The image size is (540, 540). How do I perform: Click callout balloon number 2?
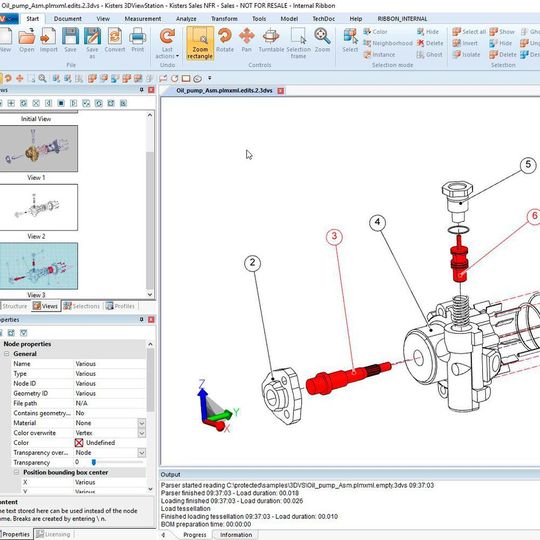tap(252, 263)
